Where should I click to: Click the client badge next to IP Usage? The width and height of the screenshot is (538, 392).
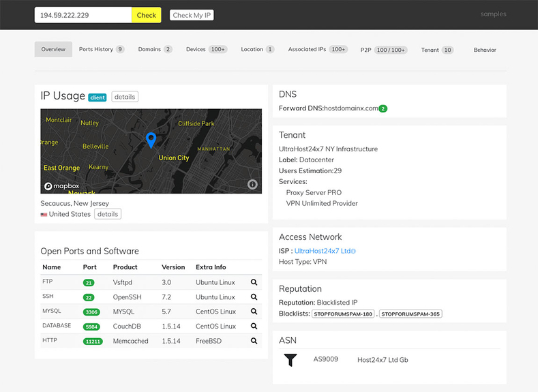click(x=98, y=97)
